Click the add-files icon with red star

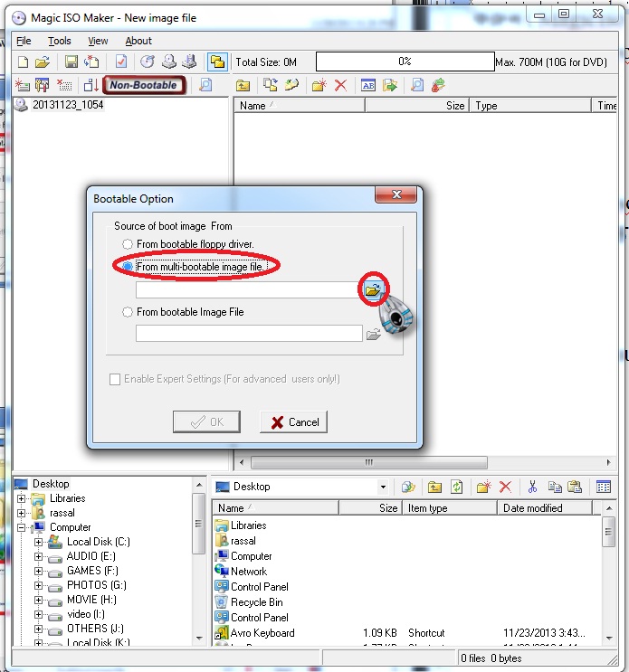click(x=23, y=85)
